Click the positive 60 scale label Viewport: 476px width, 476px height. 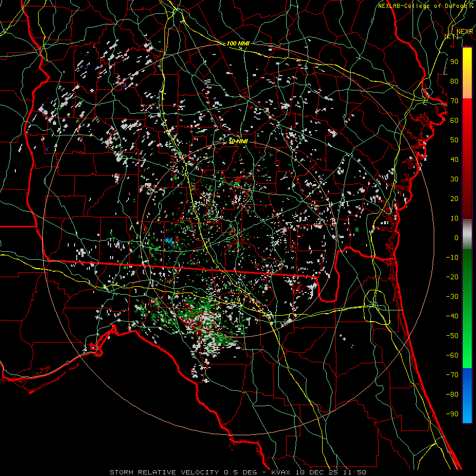coord(454,120)
